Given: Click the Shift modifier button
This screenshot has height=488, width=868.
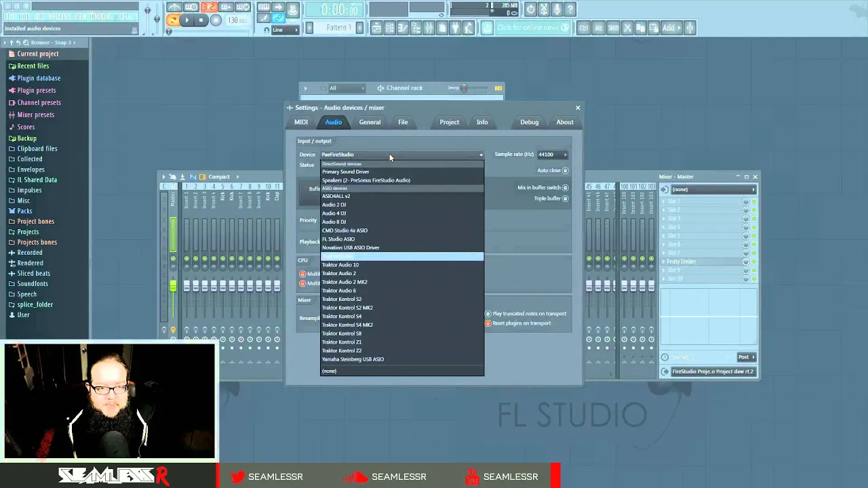Looking at the screenshot, I should coord(613,28).
